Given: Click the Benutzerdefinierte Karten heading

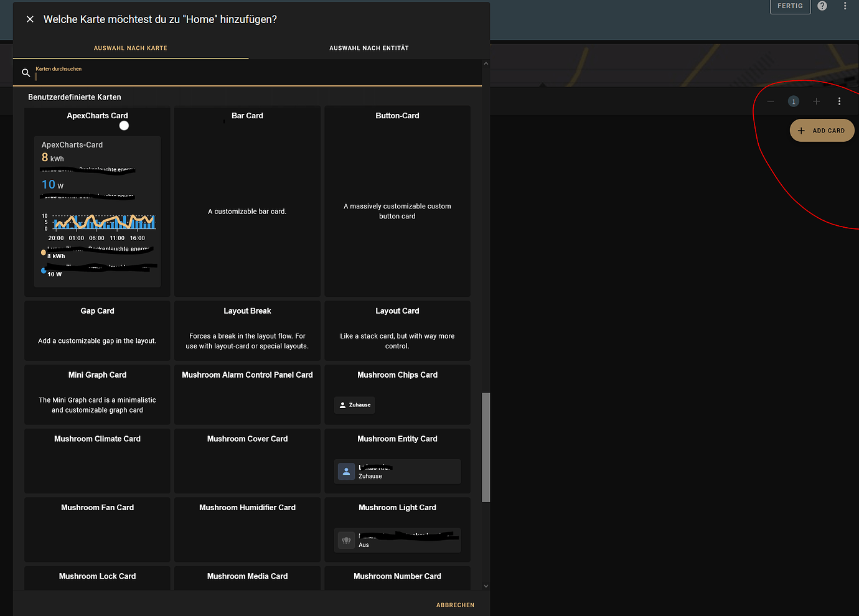Looking at the screenshot, I should [x=75, y=97].
